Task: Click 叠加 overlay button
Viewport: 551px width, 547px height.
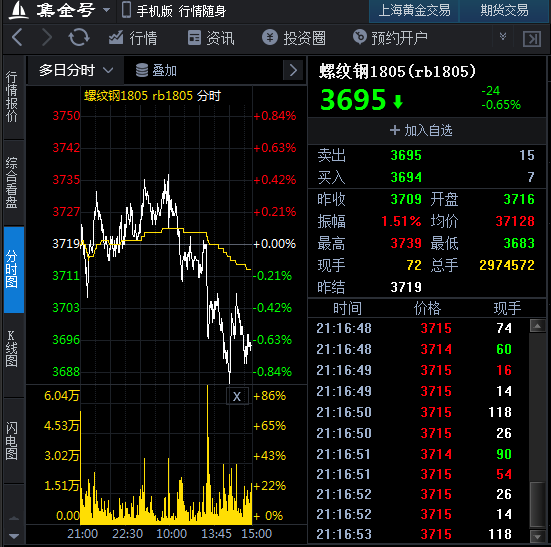Action: click(x=156, y=70)
